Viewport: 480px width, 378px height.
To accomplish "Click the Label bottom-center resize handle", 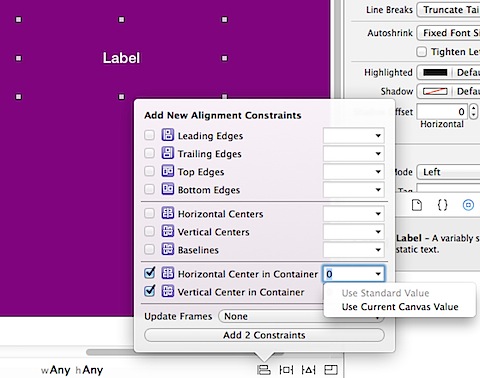I will coord(122,97).
